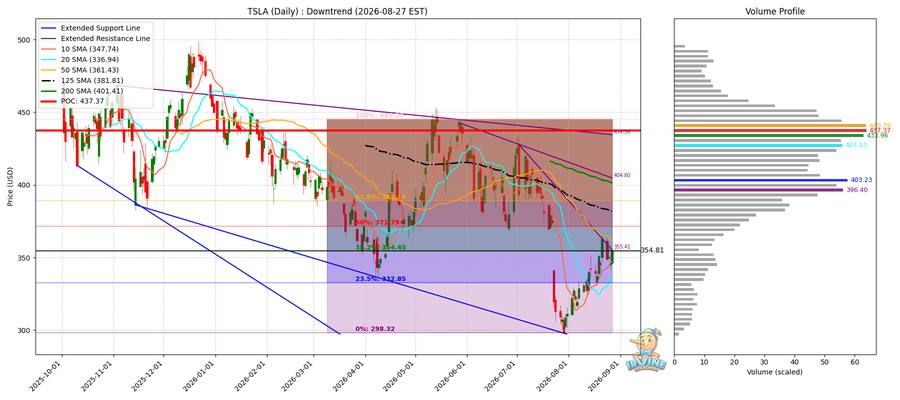Click volume profile label 396.40
The width and height of the screenshot is (900, 400).
pos(856,190)
